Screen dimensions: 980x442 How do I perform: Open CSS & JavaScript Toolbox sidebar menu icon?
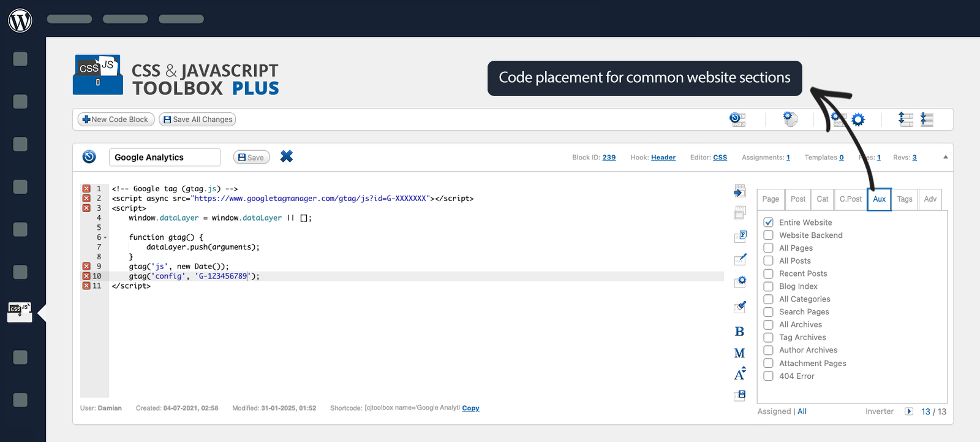[20, 311]
